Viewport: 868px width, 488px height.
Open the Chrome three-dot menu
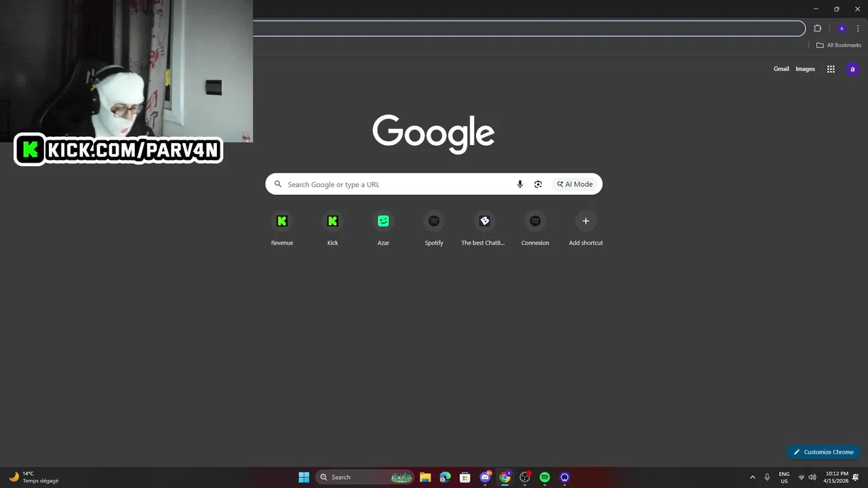[858, 28]
